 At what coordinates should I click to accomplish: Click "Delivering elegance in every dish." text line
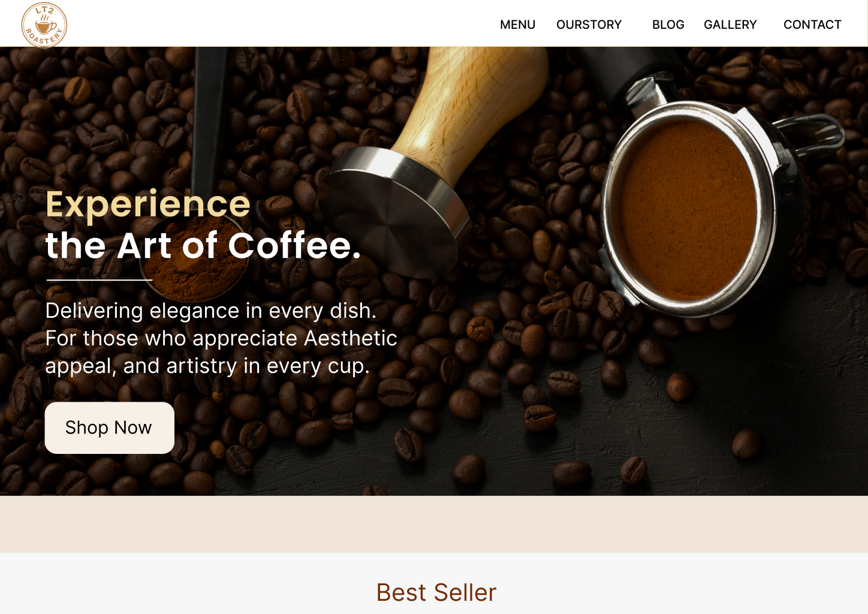(x=211, y=311)
